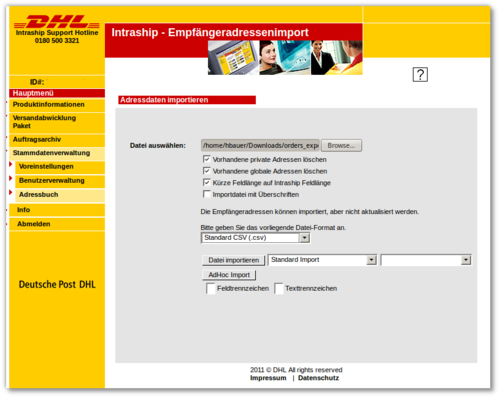
Task: Click the DHL logo
Action: (57, 22)
